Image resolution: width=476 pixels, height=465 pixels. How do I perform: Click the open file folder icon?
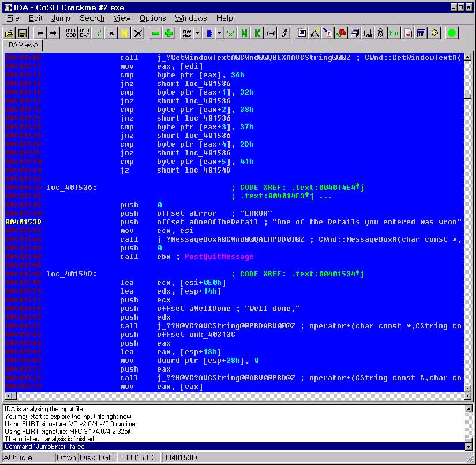point(10,33)
